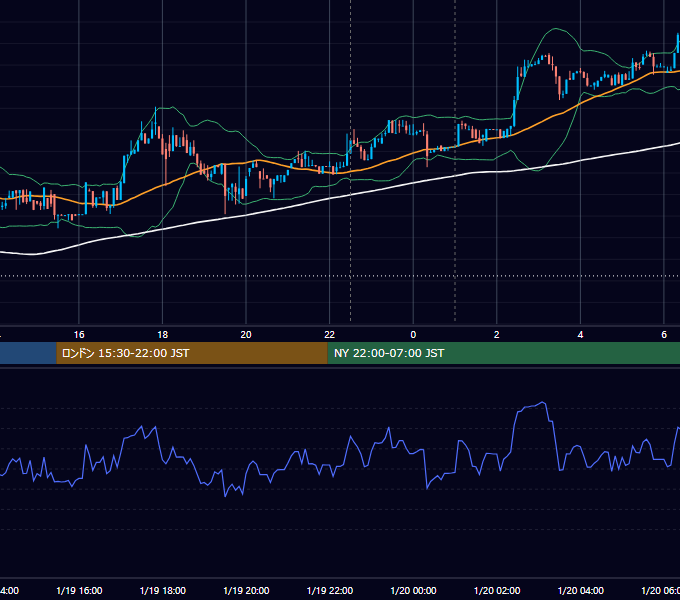Click the 18 hour label on the chart axis
Screen dimensions: 680x600
163,335
